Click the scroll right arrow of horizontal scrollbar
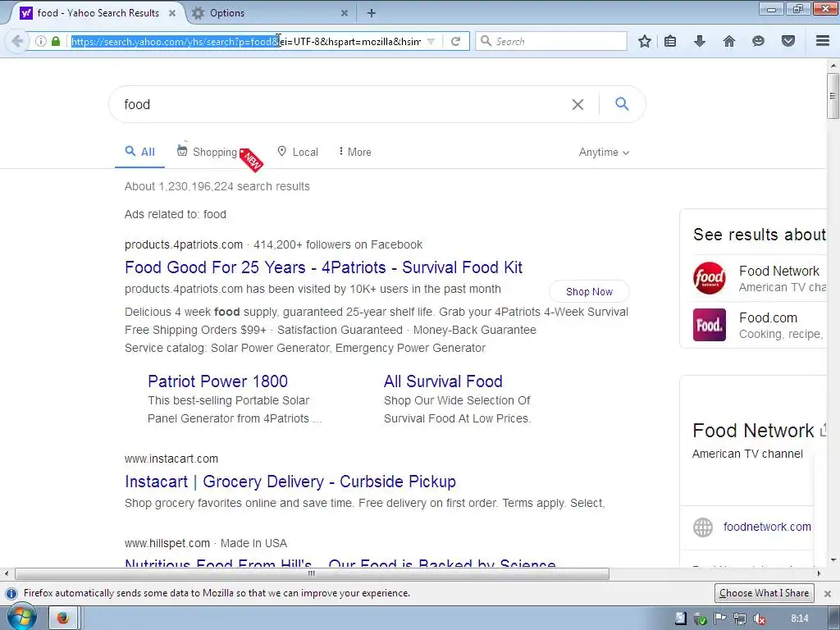 [x=819, y=573]
